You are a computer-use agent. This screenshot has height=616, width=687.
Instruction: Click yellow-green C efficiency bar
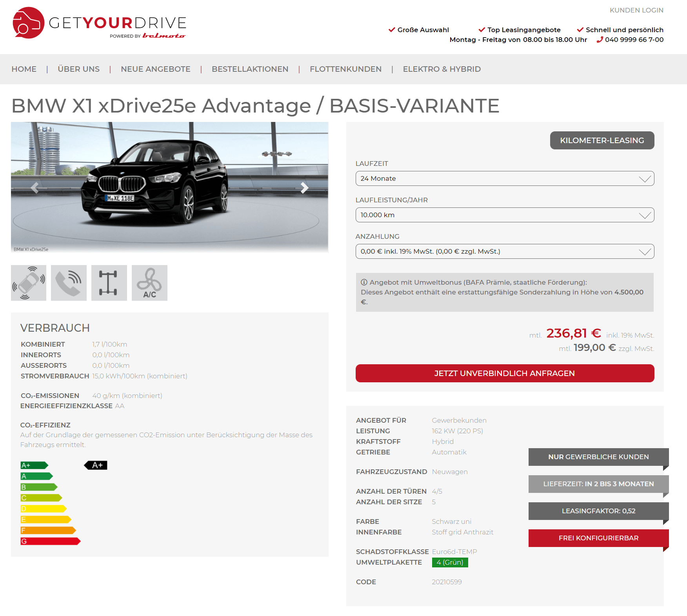[x=42, y=498]
